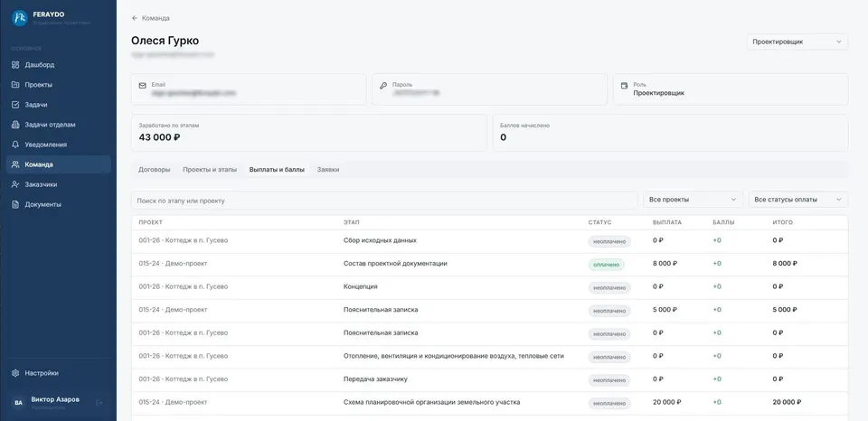The width and height of the screenshot is (868, 421).
Task: Click the FERAYDO logo icon
Action: pos(19,18)
